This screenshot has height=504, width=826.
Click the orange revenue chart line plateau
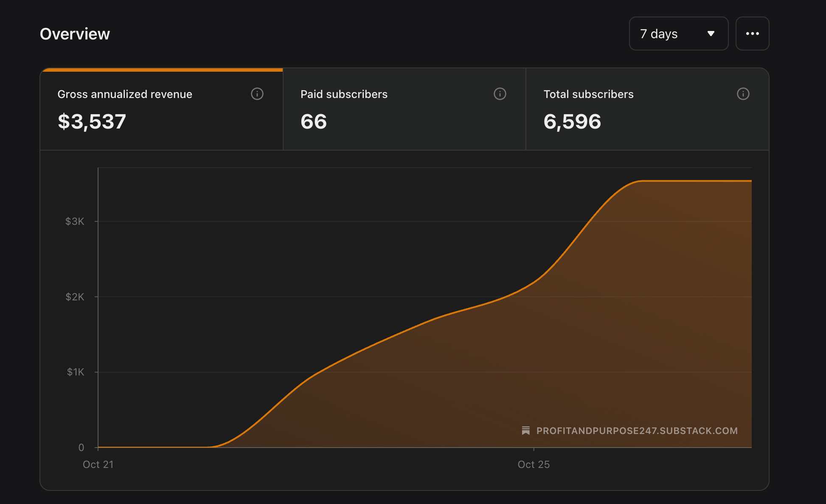(x=696, y=181)
